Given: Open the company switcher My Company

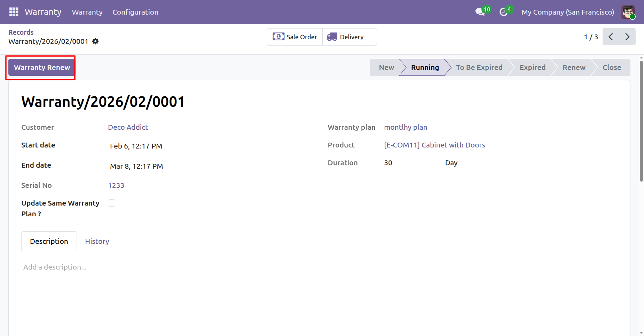Looking at the screenshot, I should coord(567,12).
